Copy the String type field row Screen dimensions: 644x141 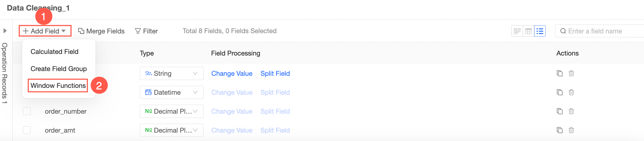coord(560,73)
